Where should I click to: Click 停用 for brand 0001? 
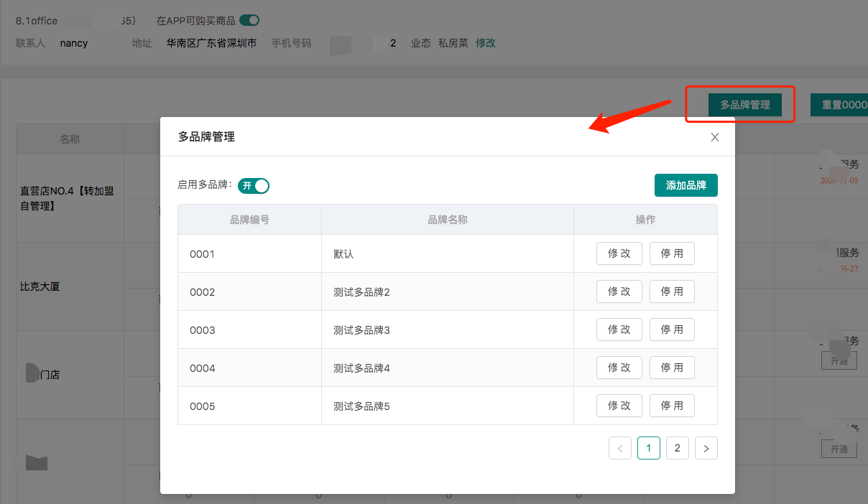[671, 253]
